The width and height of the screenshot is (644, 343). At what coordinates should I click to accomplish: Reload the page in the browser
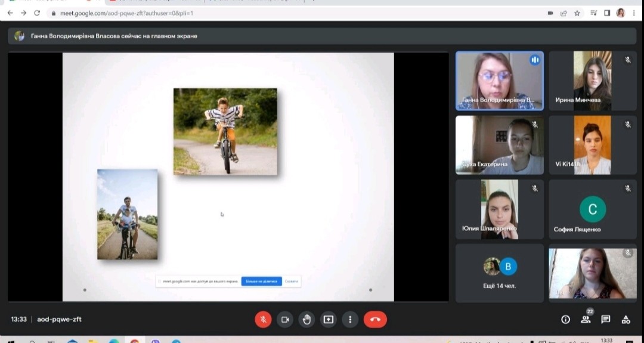click(37, 13)
